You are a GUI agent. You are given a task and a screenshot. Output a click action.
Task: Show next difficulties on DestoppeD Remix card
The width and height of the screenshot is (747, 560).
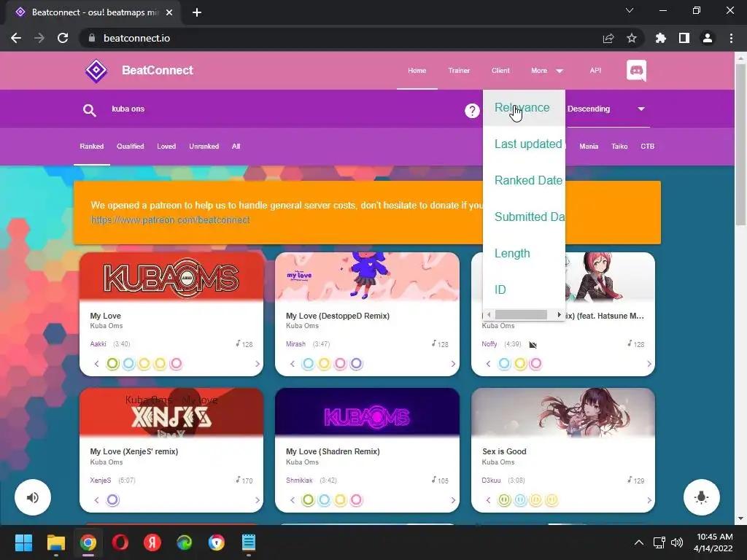[x=453, y=365]
